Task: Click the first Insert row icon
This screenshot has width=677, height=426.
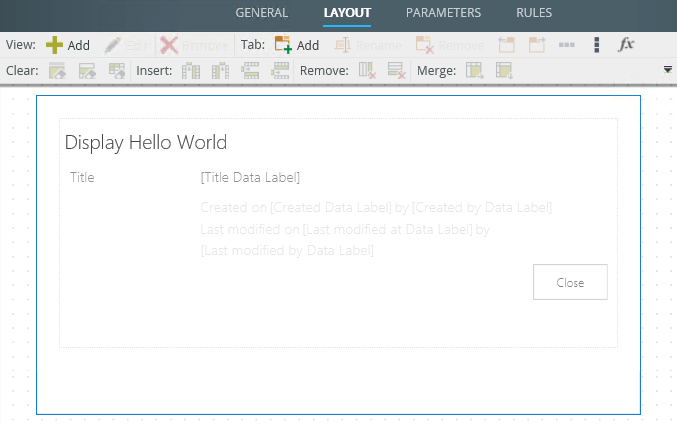Action: click(x=250, y=70)
